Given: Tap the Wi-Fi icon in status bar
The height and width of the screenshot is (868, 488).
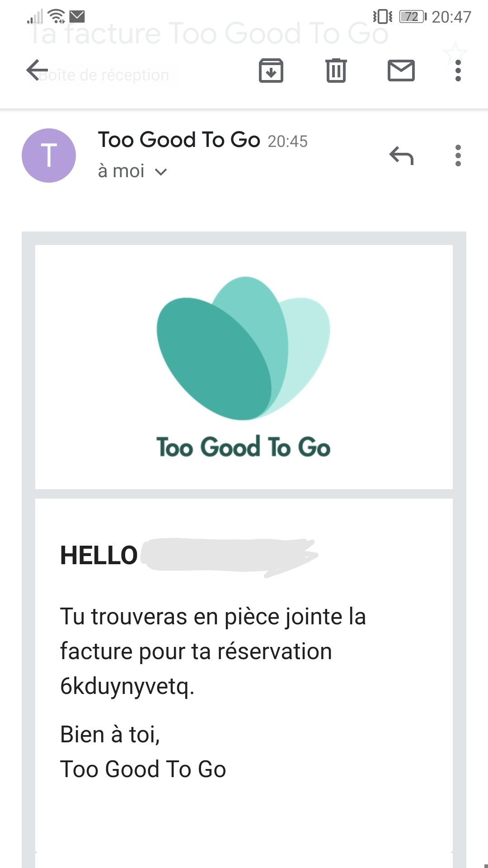Looking at the screenshot, I should 56,16.
